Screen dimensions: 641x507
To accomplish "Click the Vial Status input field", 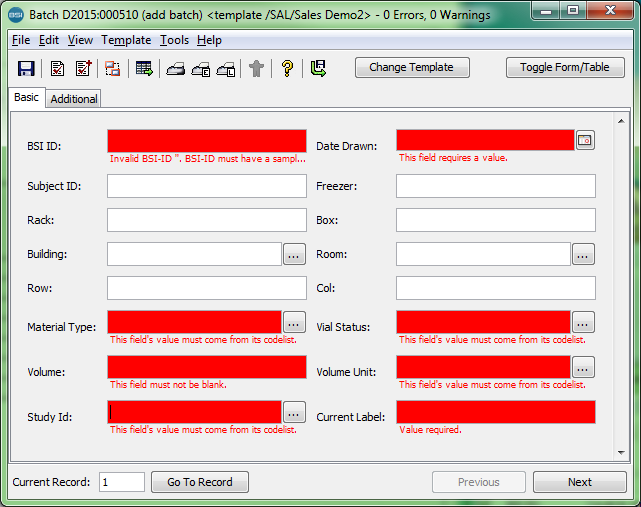I will click(x=483, y=322).
